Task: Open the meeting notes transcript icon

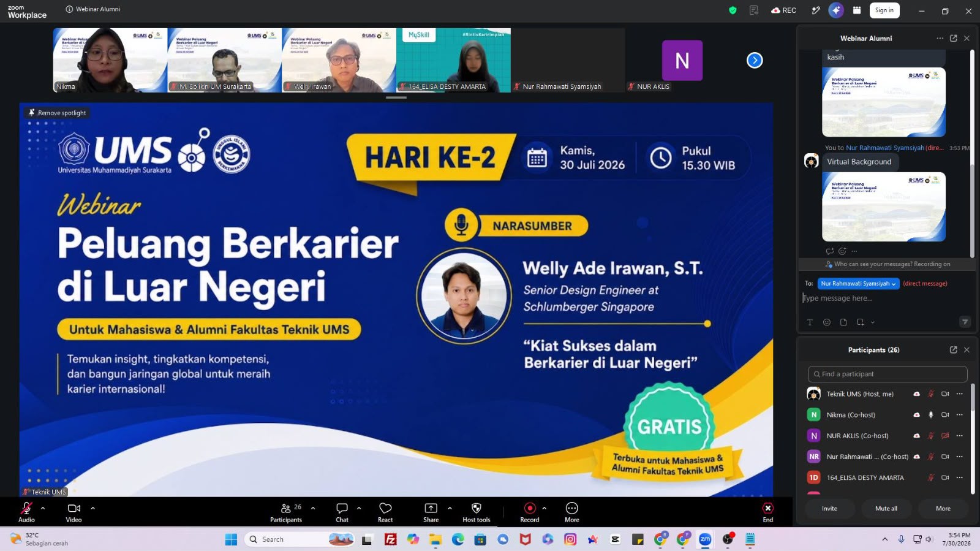Action: [x=754, y=10]
